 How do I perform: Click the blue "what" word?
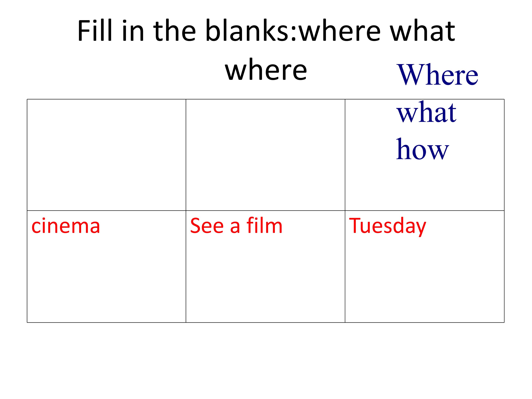point(426,112)
